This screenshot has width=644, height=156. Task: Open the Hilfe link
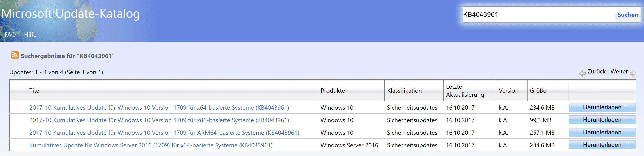pos(30,35)
